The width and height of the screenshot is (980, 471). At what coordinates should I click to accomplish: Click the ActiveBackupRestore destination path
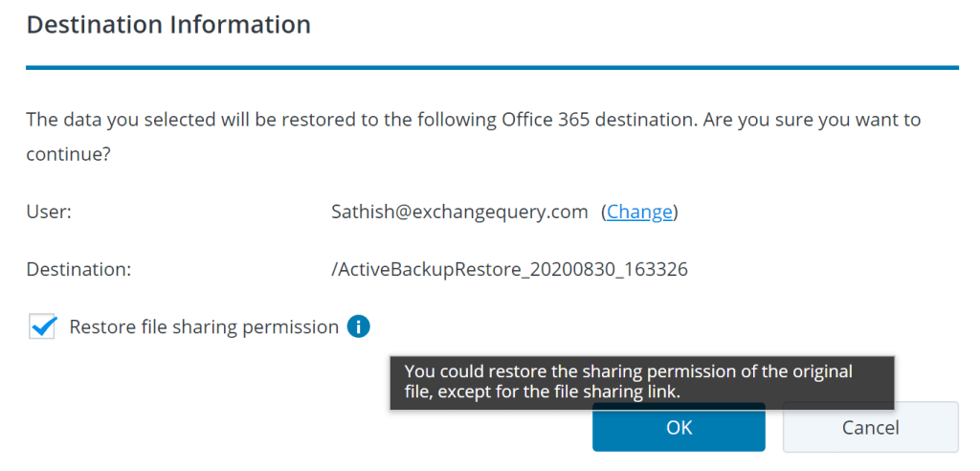point(509,270)
